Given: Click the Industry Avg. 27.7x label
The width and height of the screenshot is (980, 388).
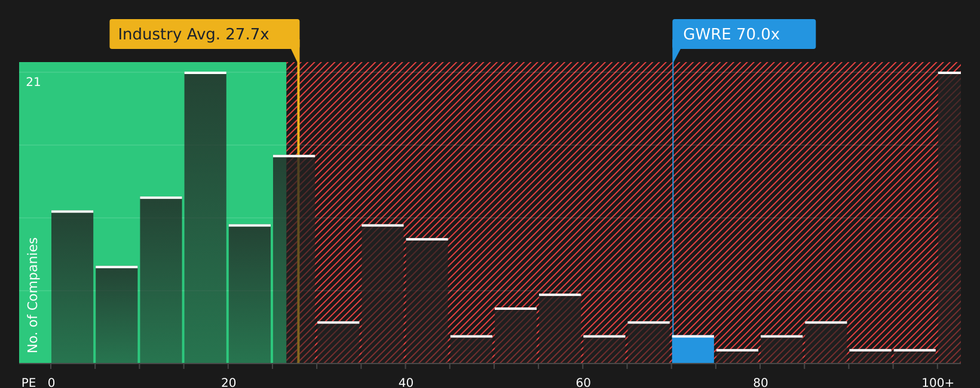Looking at the screenshot, I should pyautogui.click(x=204, y=34).
